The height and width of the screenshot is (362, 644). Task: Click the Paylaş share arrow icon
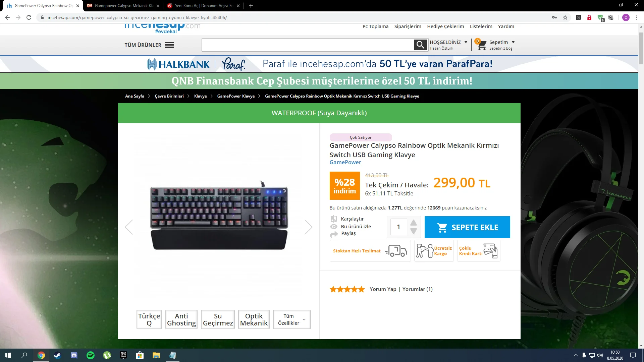(x=334, y=234)
